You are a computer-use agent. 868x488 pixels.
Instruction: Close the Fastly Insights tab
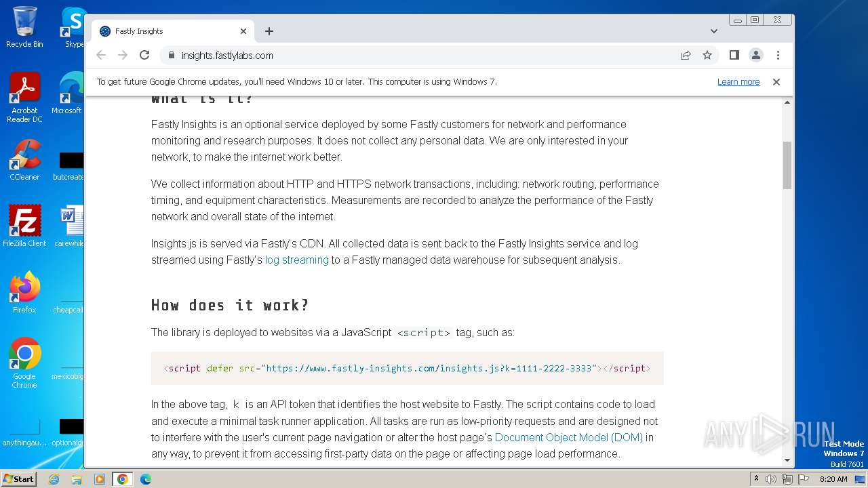243,31
